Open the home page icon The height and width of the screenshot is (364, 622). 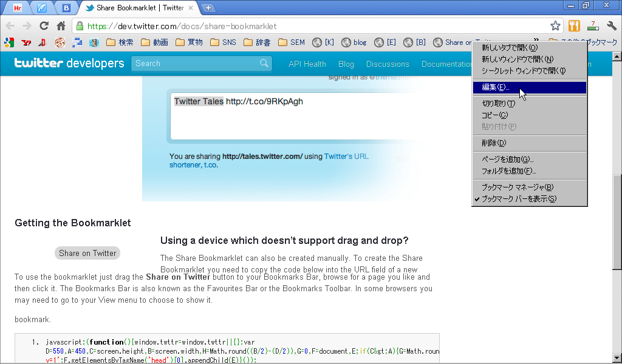(x=61, y=26)
